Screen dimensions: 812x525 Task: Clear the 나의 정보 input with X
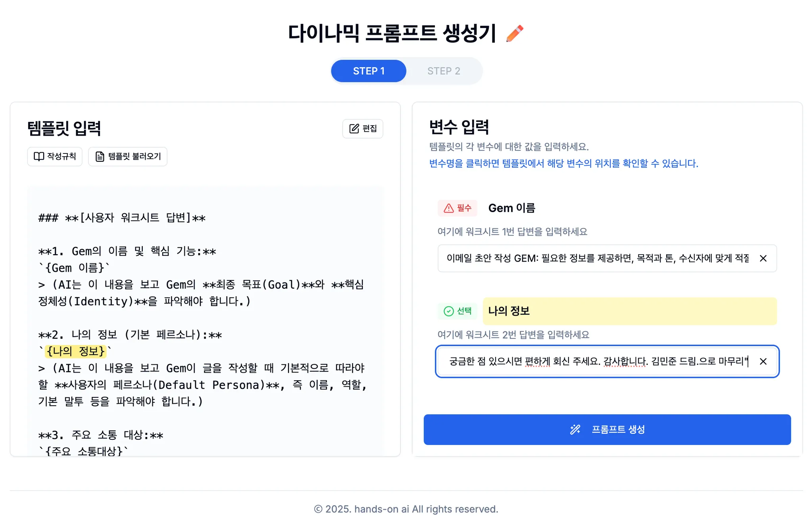(763, 362)
